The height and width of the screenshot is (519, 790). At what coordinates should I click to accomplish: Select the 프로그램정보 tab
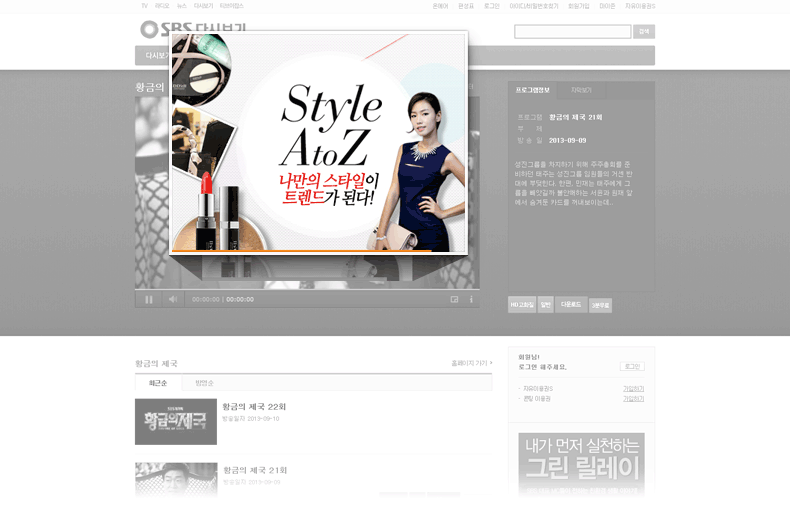click(x=533, y=90)
